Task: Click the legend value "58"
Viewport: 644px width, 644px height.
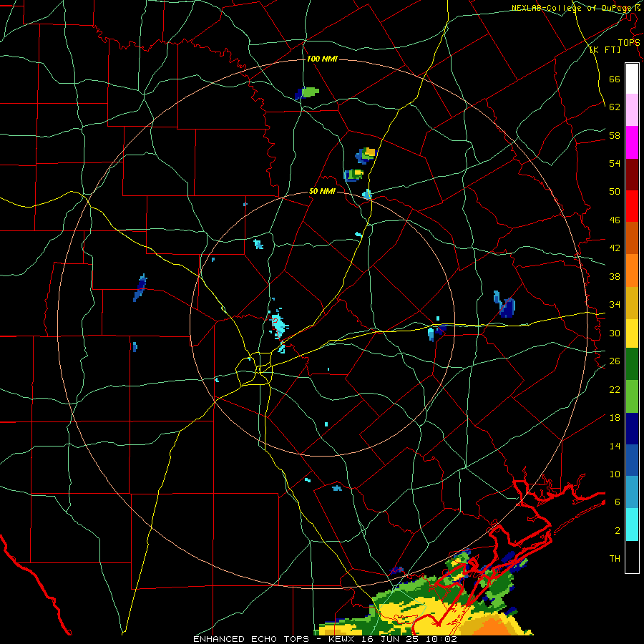Action: pyautogui.click(x=615, y=135)
